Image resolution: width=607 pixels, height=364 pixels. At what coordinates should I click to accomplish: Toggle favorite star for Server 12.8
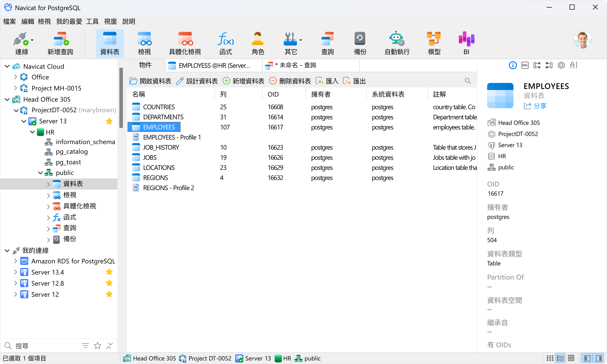pos(109,283)
